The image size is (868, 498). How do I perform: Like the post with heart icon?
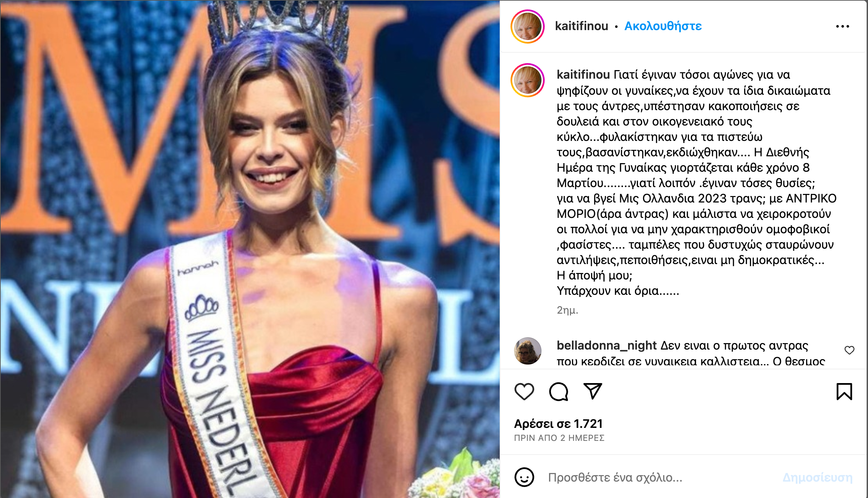point(524,391)
